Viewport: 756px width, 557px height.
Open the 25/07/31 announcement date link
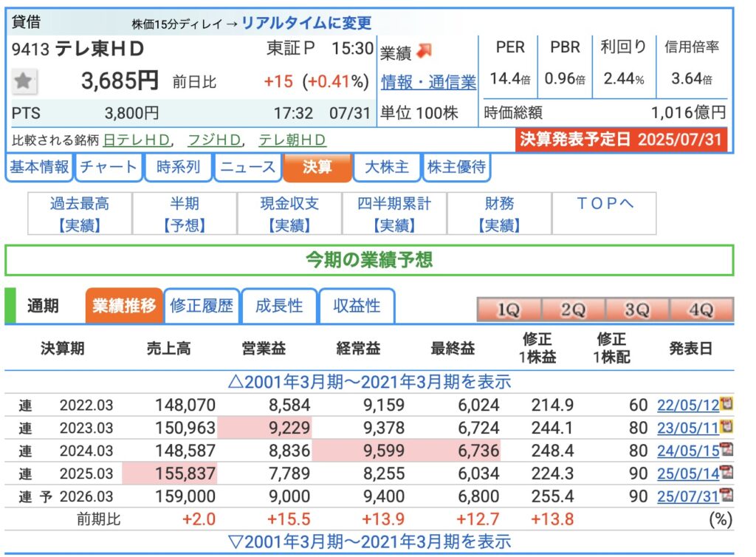[688, 496]
